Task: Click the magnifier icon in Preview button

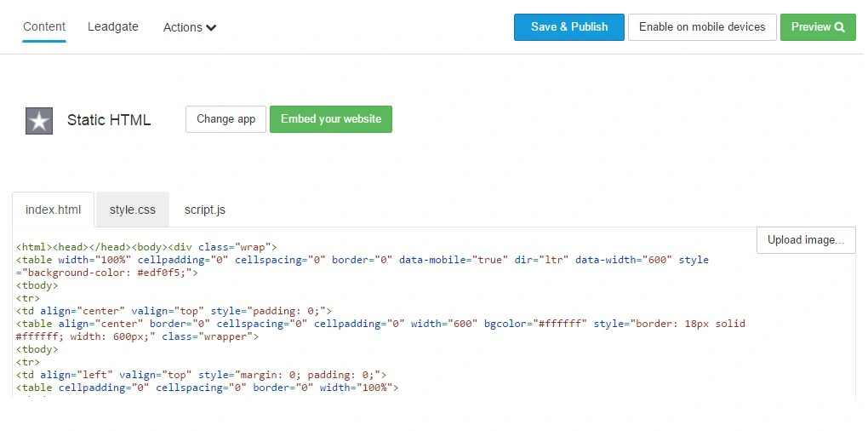Action: tap(840, 27)
